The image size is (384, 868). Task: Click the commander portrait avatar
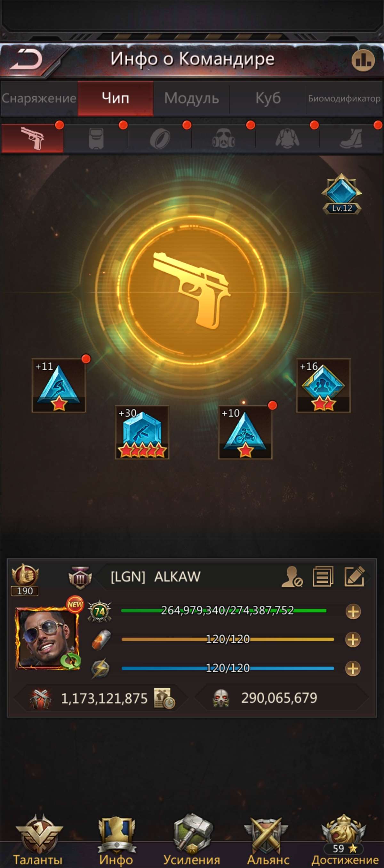point(47,638)
